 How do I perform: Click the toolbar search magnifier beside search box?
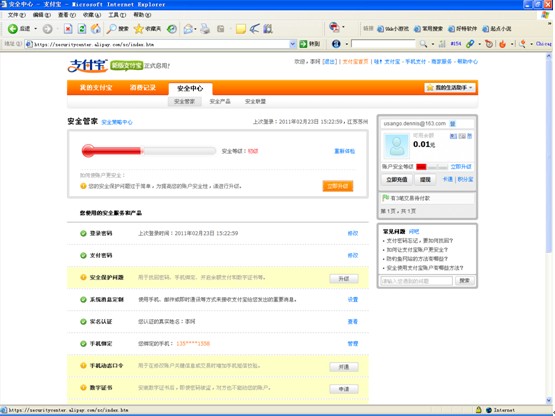423,44
